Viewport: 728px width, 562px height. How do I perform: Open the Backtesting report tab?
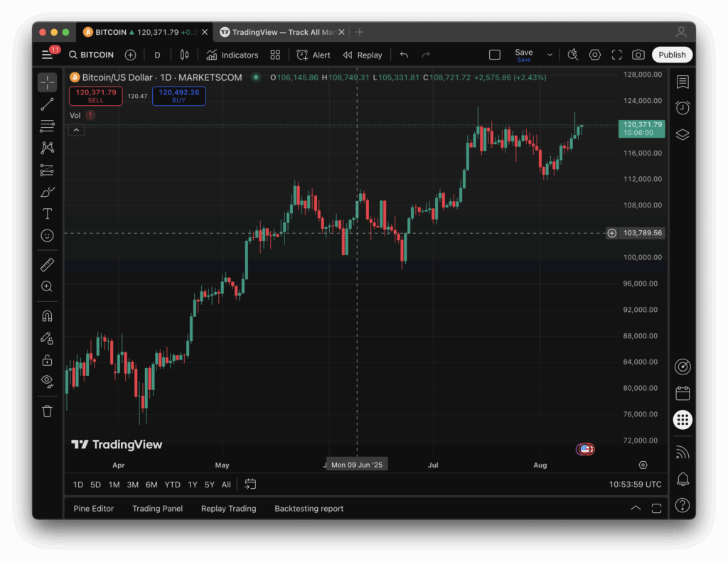tap(309, 509)
